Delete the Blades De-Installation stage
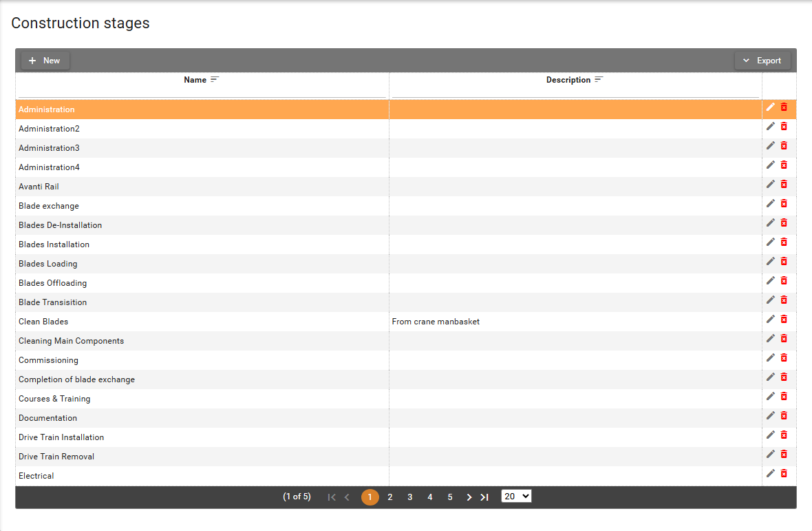The height and width of the screenshot is (531, 812). [x=784, y=222]
